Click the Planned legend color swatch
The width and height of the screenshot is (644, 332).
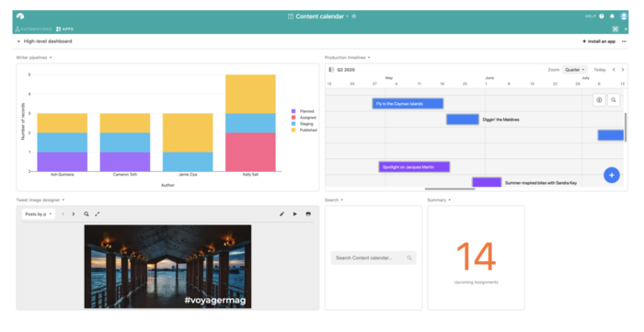[293, 111]
